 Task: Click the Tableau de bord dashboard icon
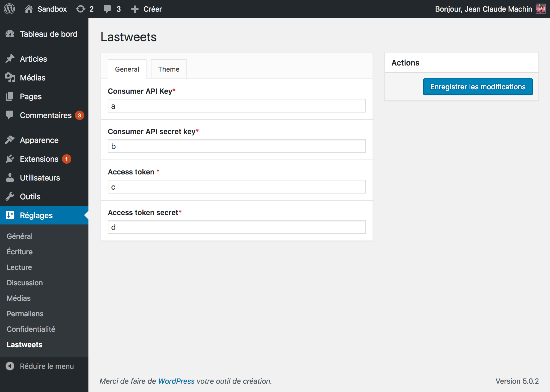10,34
